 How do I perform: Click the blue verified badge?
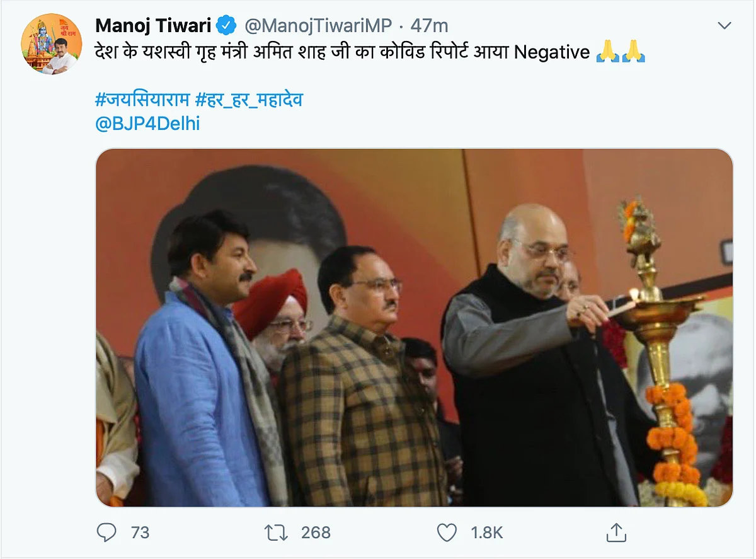(x=226, y=26)
